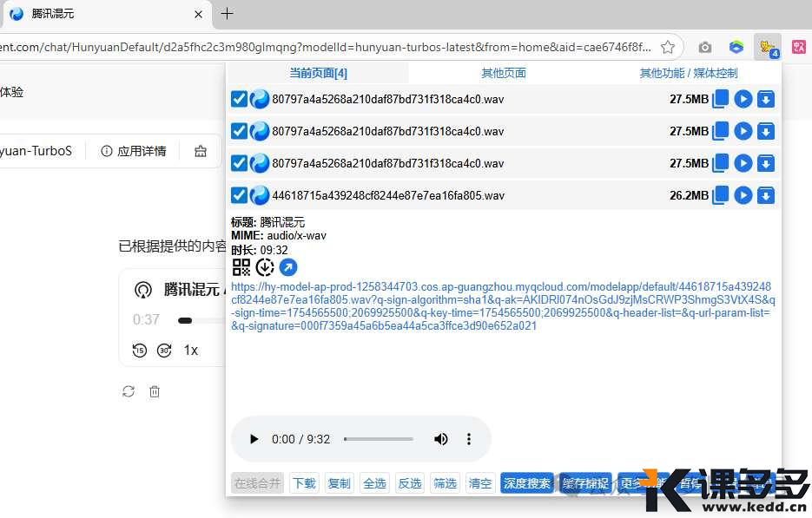Screen dimensions: 812x518
Task: Select all items with 全选
Action: coord(374,483)
